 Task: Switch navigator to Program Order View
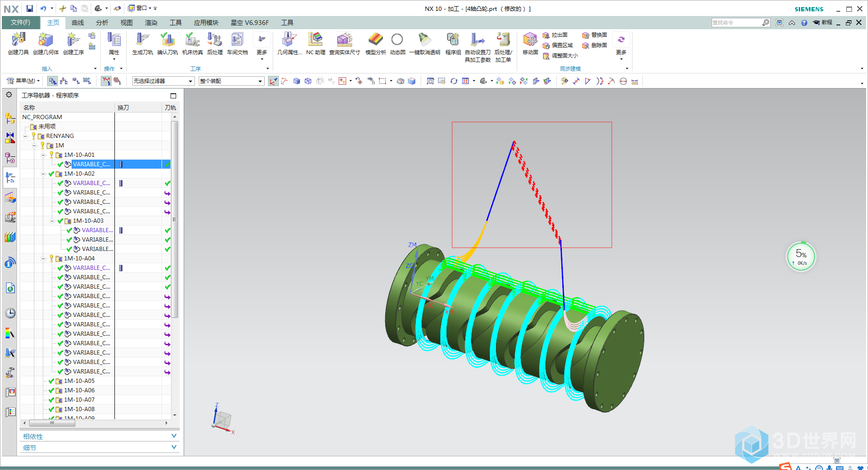tap(52, 81)
